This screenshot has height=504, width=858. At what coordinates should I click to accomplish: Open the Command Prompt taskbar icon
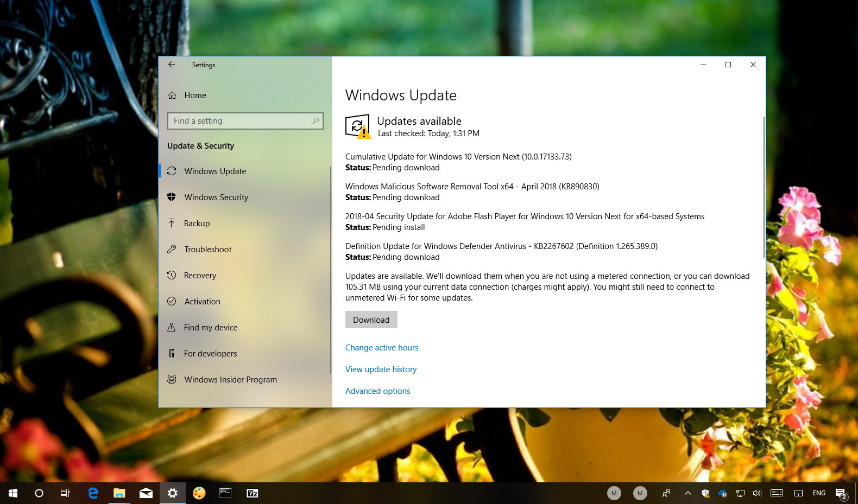(x=226, y=493)
